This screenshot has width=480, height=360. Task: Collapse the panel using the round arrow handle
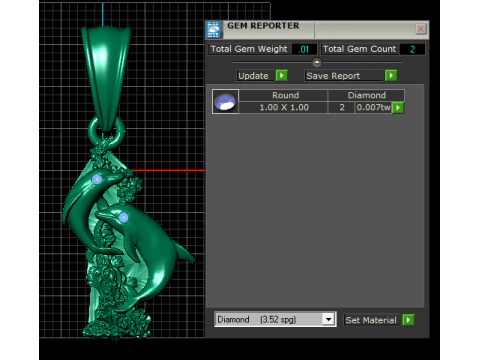[317, 62]
